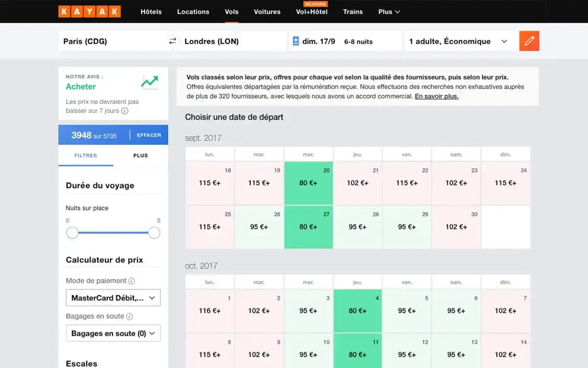
Task: Select October 3 at 95 €+
Action: [308, 311]
